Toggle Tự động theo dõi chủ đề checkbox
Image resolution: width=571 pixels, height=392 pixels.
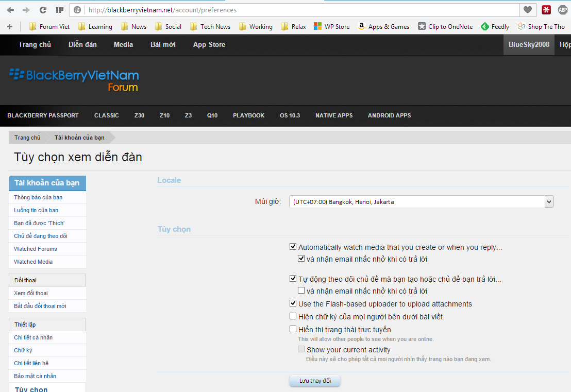293,279
